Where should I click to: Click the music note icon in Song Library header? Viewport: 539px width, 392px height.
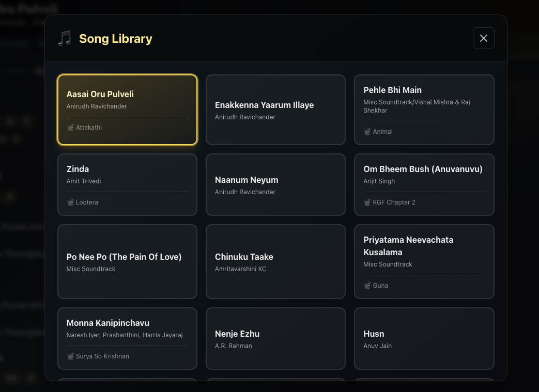64,38
